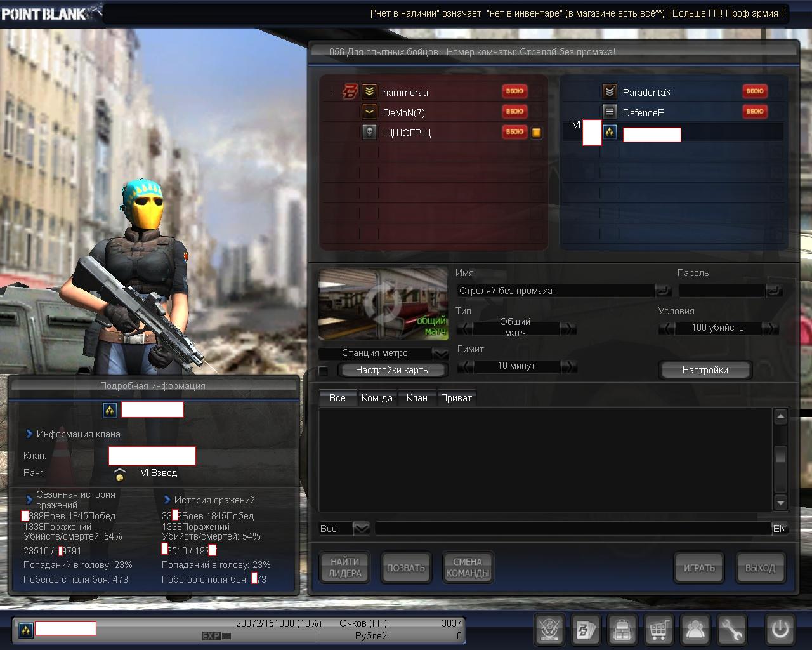Image resolution: width=812 pixels, height=650 pixels.
Task: Open the inventory backpack icon
Action: coord(622,630)
